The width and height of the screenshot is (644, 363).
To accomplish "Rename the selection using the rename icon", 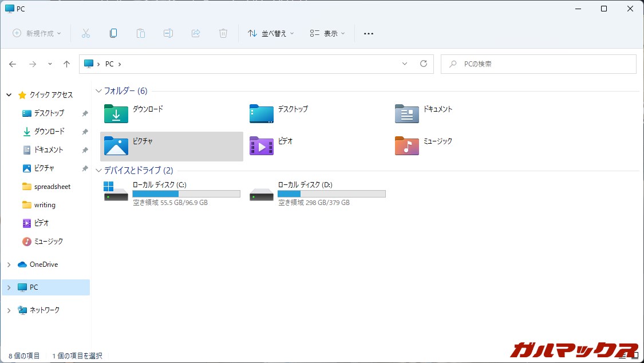I will click(168, 33).
